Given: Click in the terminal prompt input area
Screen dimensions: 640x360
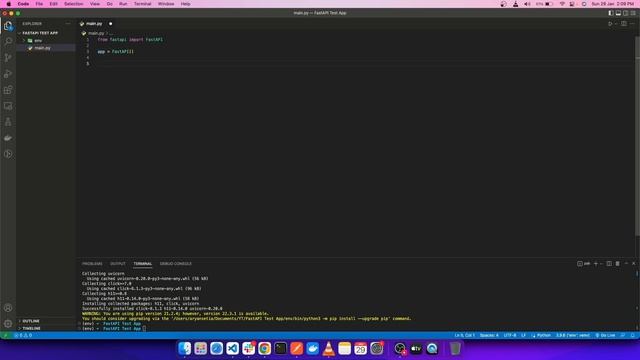Looking at the screenshot, I should point(144,329).
